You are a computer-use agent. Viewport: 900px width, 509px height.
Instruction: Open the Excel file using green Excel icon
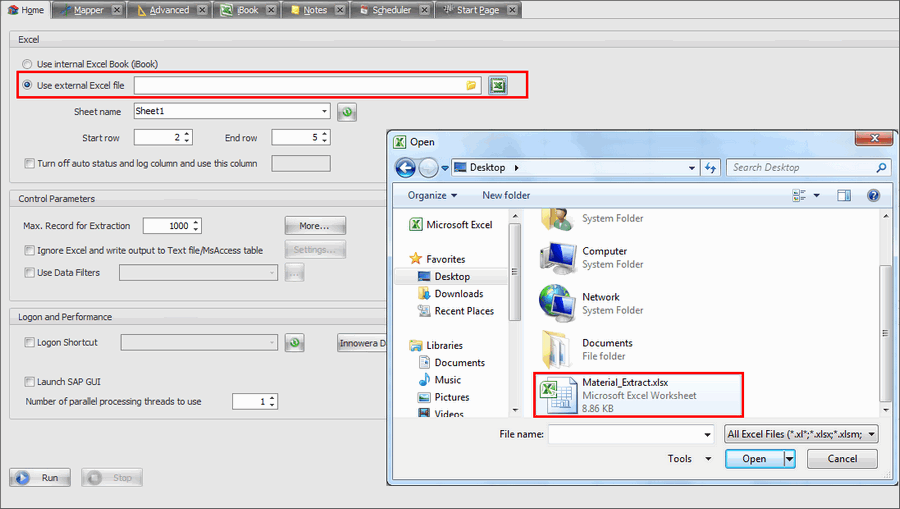point(498,86)
